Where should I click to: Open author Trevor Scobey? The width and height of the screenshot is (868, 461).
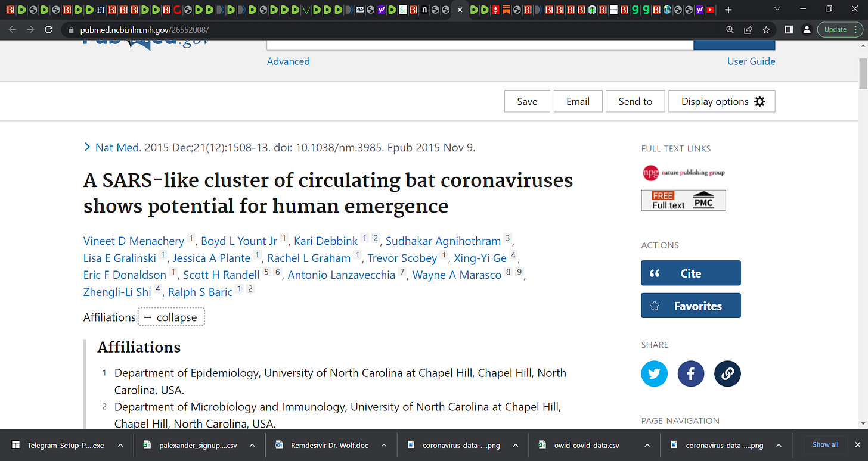click(402, 258)
